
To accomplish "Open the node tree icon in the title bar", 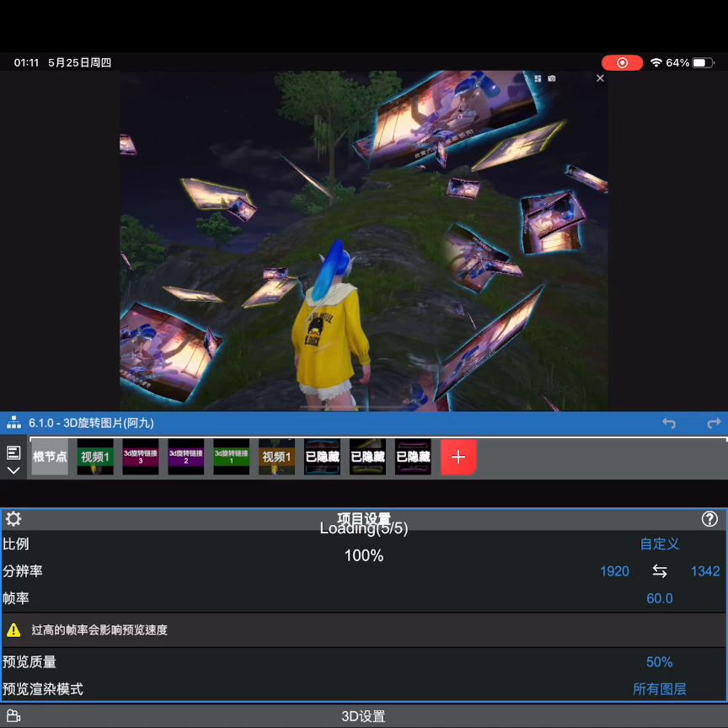I will pos(12,423).
